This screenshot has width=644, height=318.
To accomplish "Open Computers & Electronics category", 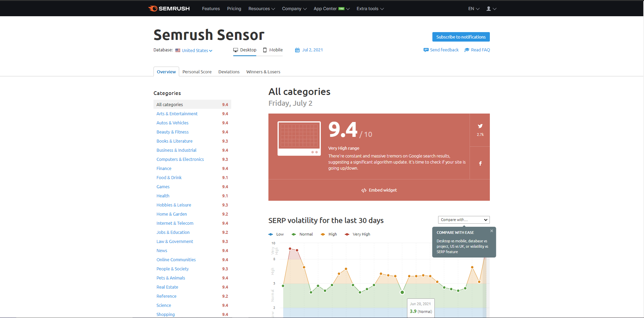I will [x=180, y=160].
